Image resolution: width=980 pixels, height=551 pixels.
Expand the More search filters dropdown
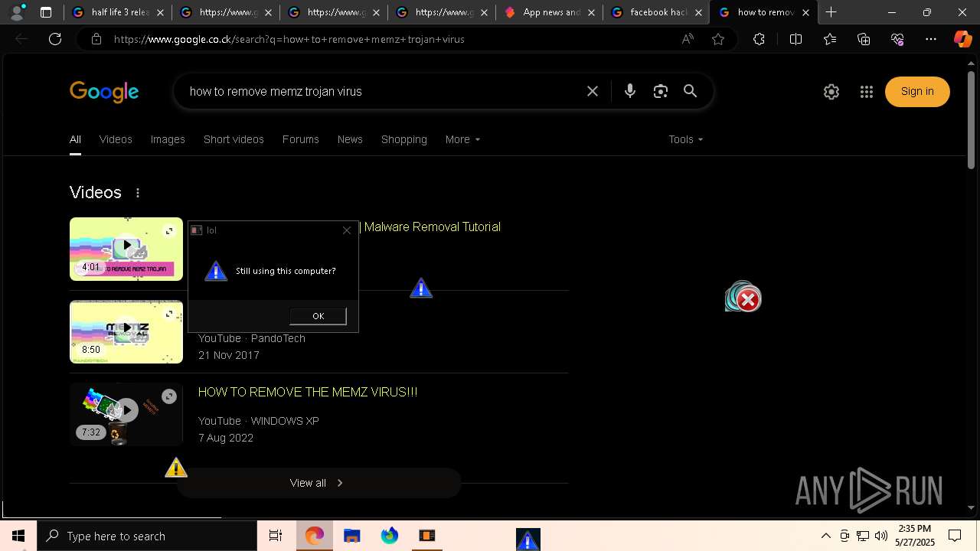pos(462,139)
